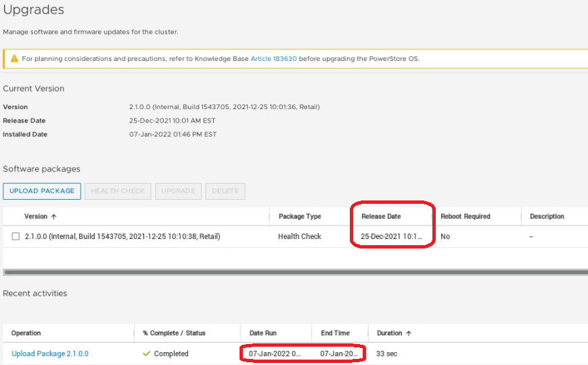This screenshot has width=588, height=365.
Task: Click the green checkmark beside Completed
Action: pyautogui.click(x=147, y=353)
